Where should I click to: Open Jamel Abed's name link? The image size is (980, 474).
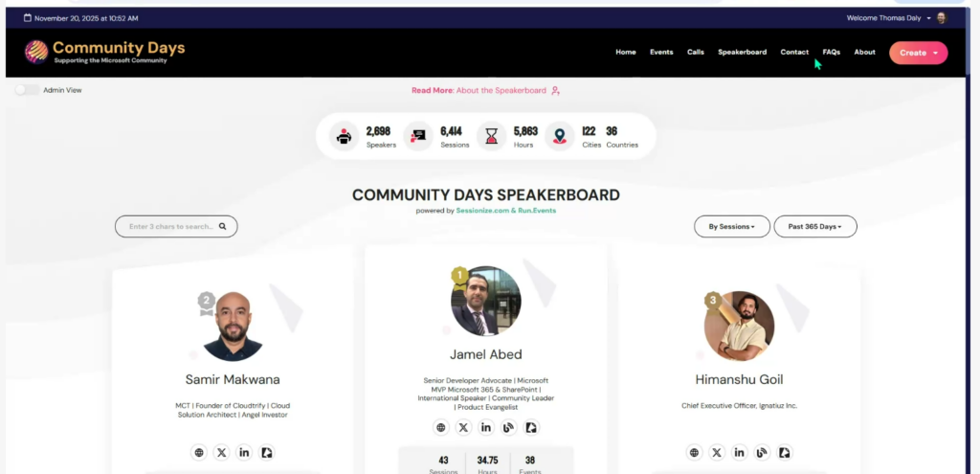click(x=485, y=354)
